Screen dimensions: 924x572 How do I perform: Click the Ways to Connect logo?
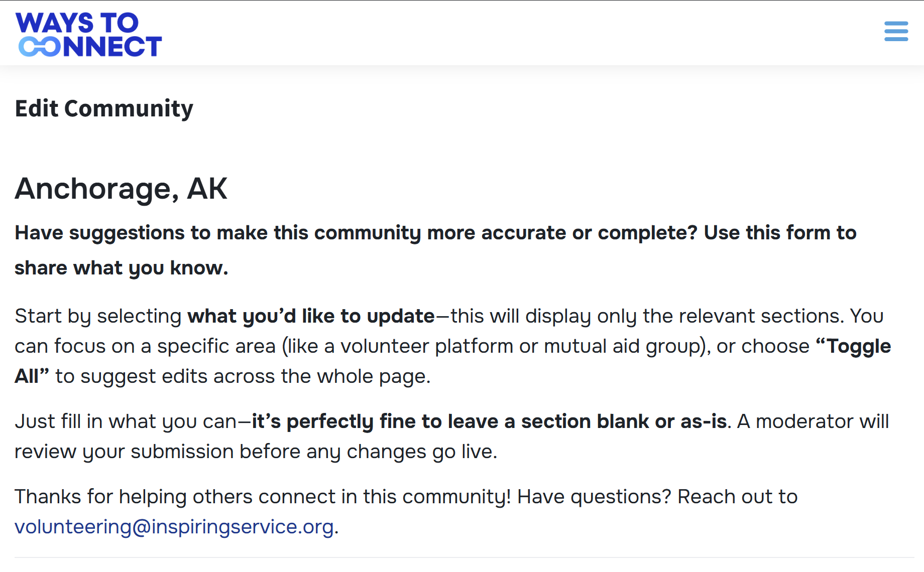point(88,34)
